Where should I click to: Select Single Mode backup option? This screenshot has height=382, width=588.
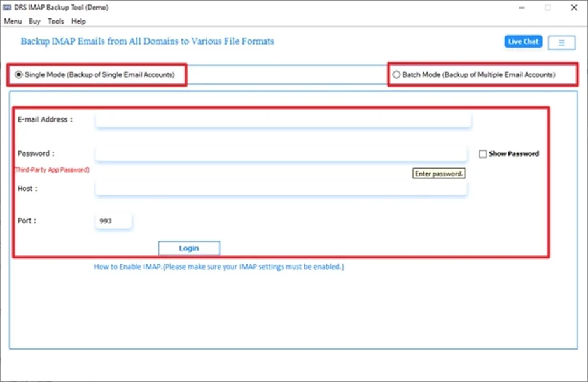click(18, 74)
